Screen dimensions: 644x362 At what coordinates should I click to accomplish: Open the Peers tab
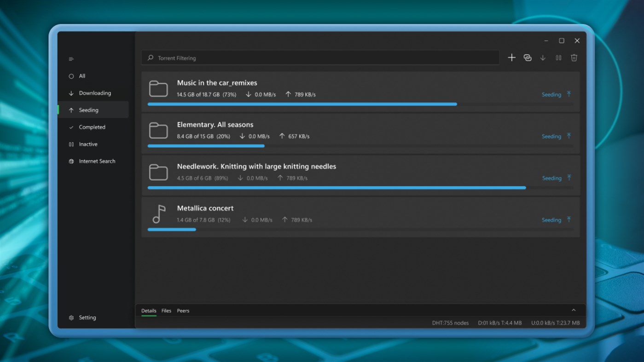tap(183, 310)
